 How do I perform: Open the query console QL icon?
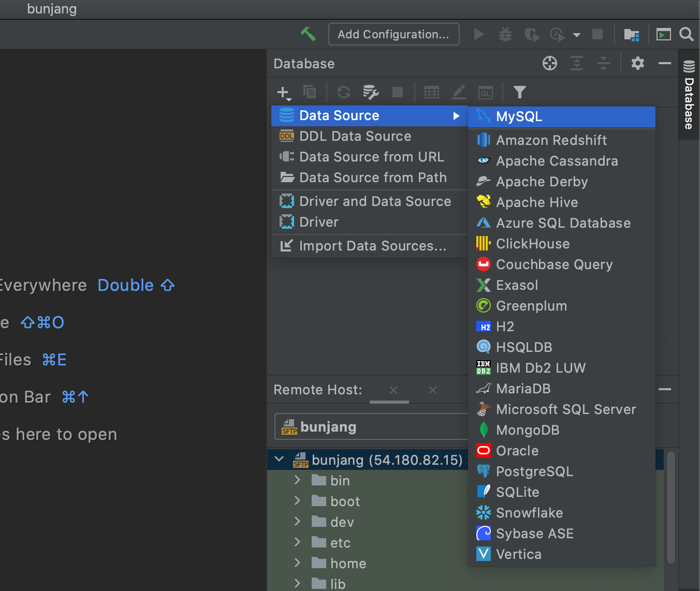click(486, 92)
